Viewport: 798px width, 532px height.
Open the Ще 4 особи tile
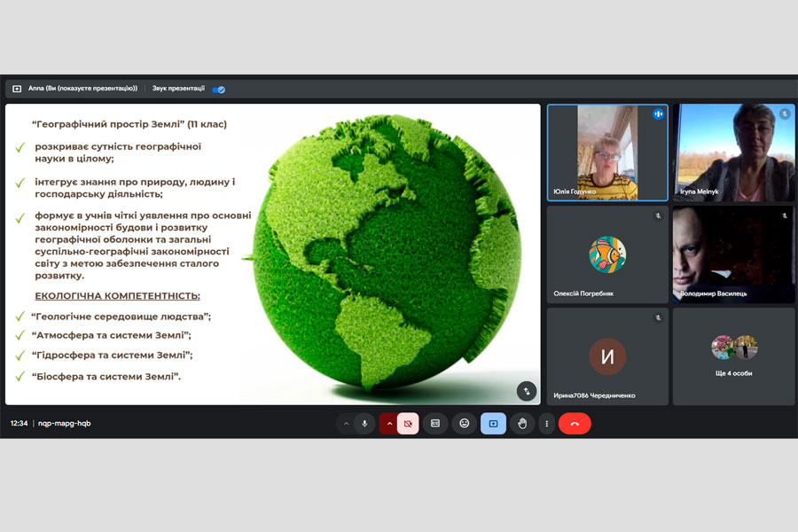(x=733, y=356)
